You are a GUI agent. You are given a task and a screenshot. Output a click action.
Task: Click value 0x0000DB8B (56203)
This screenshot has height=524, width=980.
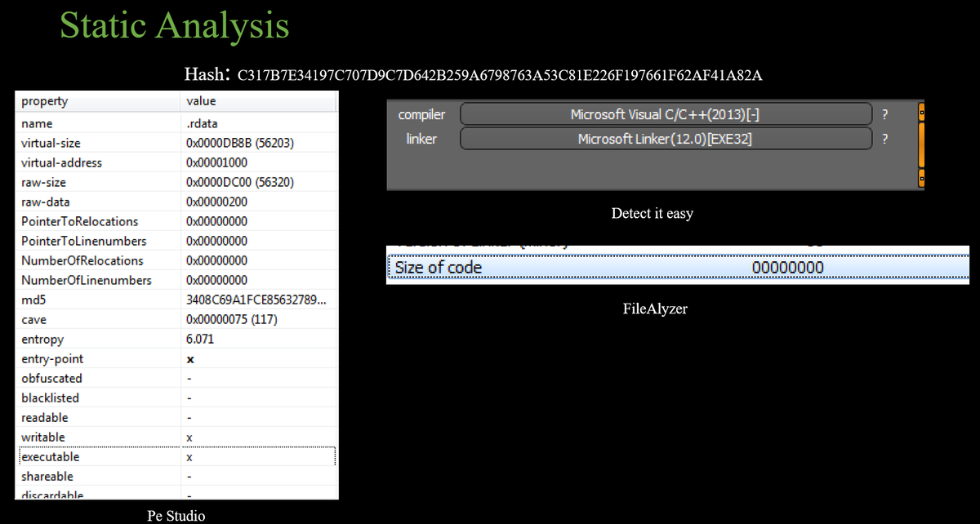[239, 144]
